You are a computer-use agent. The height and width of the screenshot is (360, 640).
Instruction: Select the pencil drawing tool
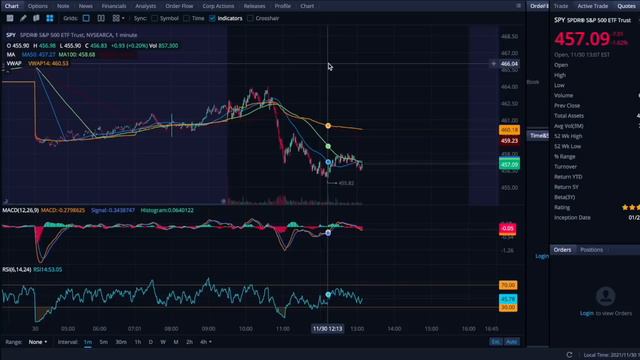(x=23, y=18)
